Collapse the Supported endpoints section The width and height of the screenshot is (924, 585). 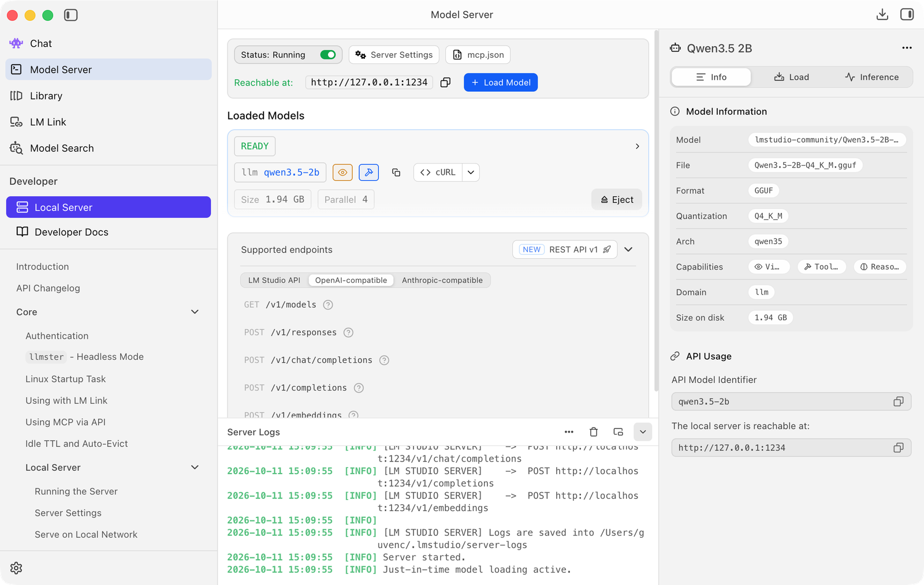(628, 249)
